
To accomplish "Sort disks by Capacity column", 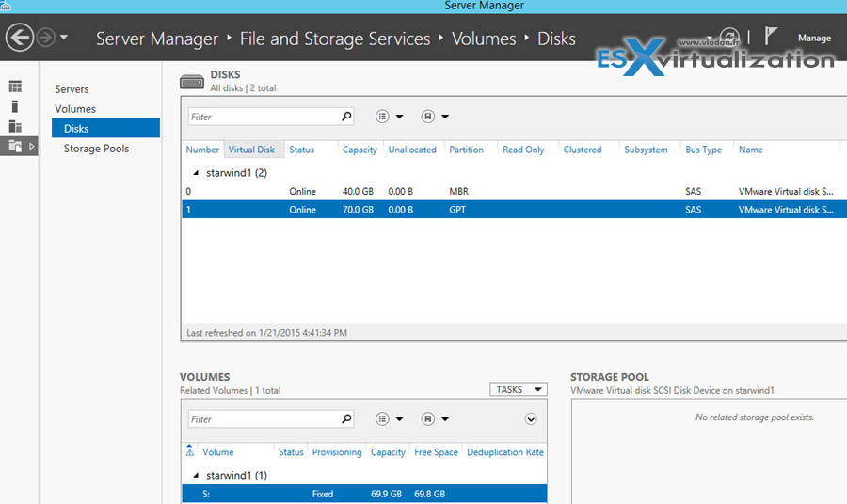I will pos(360,150).
